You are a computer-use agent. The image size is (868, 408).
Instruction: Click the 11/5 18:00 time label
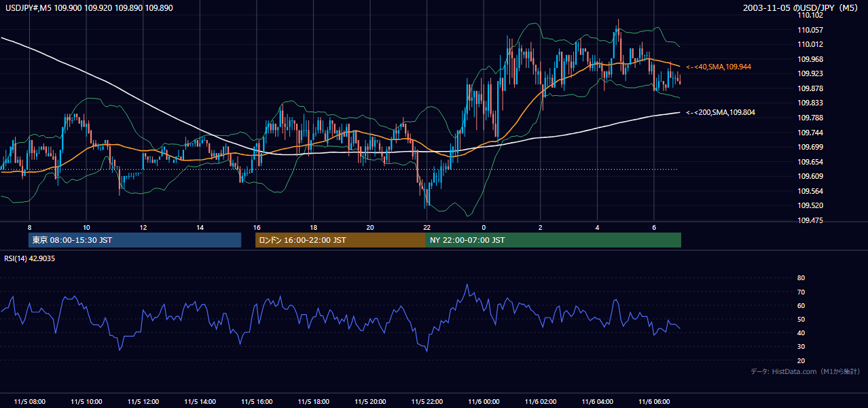[x=313, y=401]
